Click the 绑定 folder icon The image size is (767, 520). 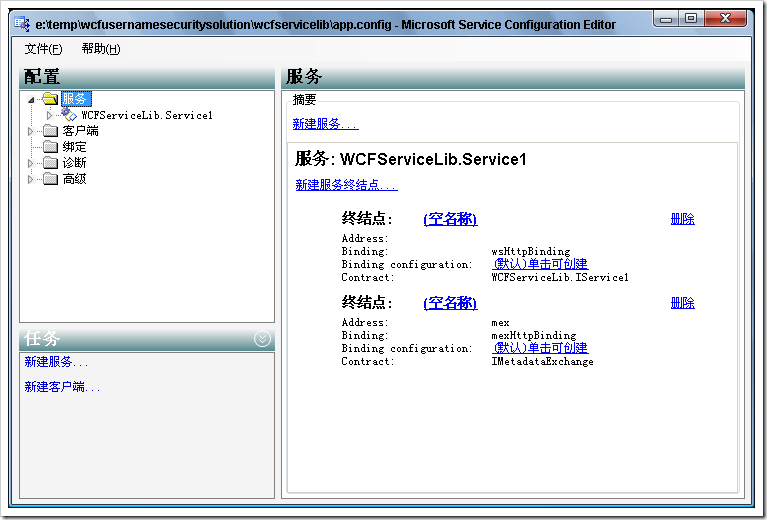click(50, 146)
